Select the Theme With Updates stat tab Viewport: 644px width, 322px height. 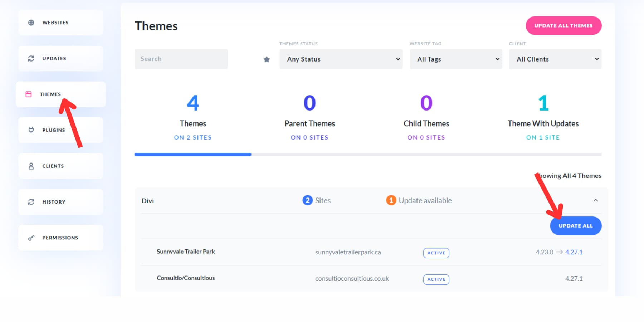(543, 117)
